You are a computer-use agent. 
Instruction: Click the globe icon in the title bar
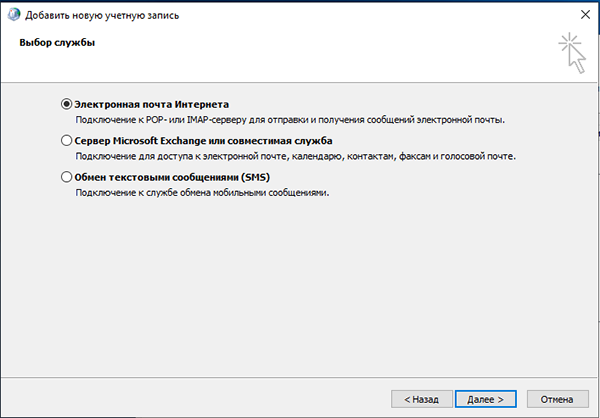[13, 15]
